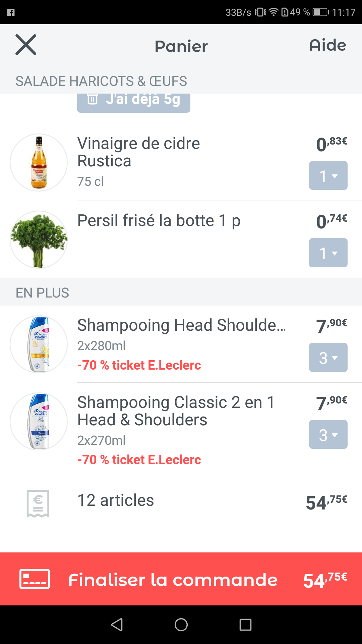Open Android recent apps square icon

245,625
